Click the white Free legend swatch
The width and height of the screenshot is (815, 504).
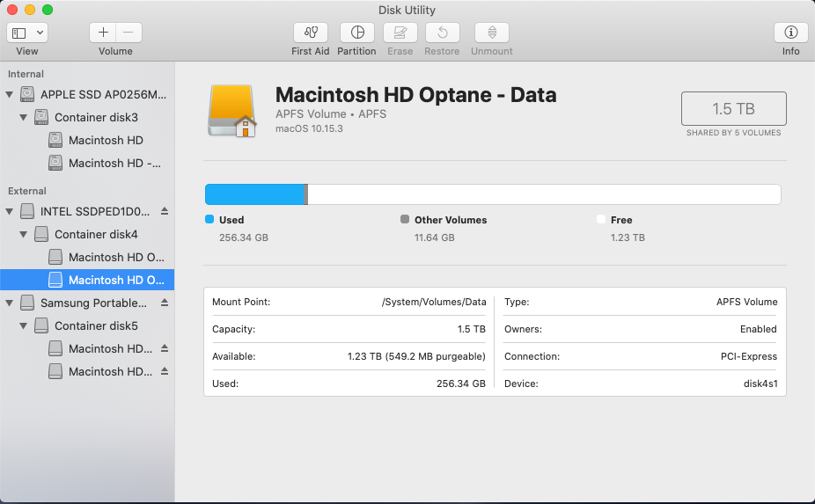coord(601,219)
